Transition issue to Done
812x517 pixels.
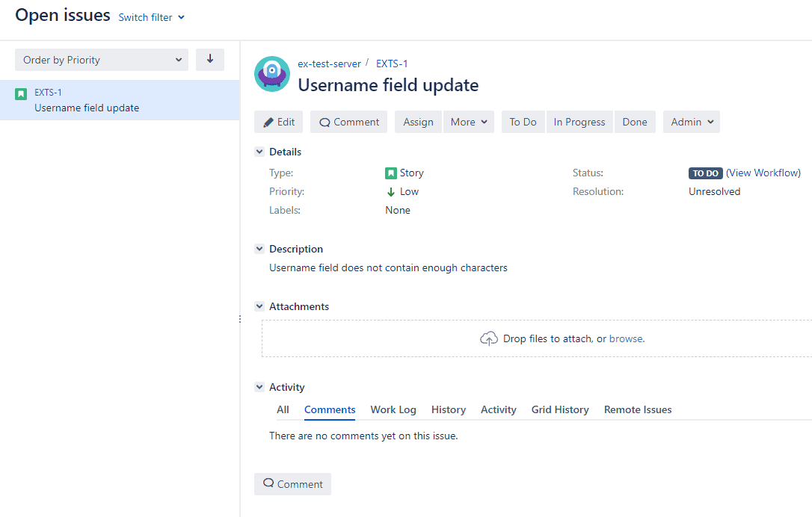[635, 122]
